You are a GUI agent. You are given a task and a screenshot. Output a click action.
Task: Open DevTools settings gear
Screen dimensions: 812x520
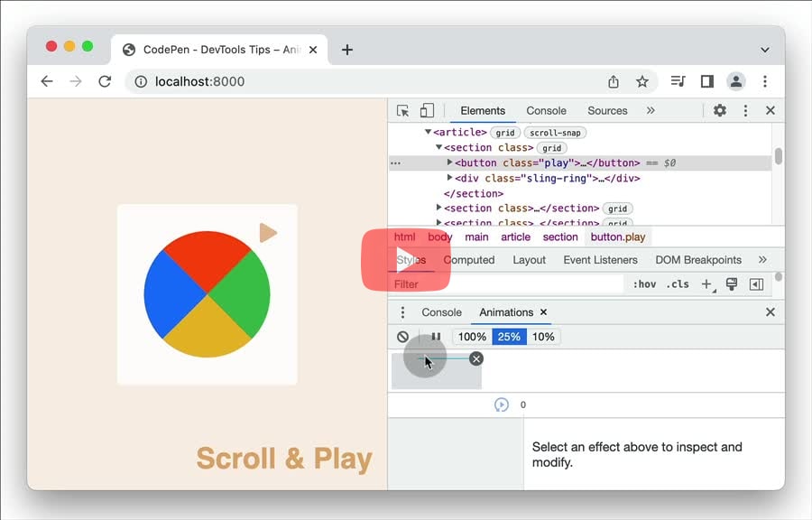click(719, 110)
